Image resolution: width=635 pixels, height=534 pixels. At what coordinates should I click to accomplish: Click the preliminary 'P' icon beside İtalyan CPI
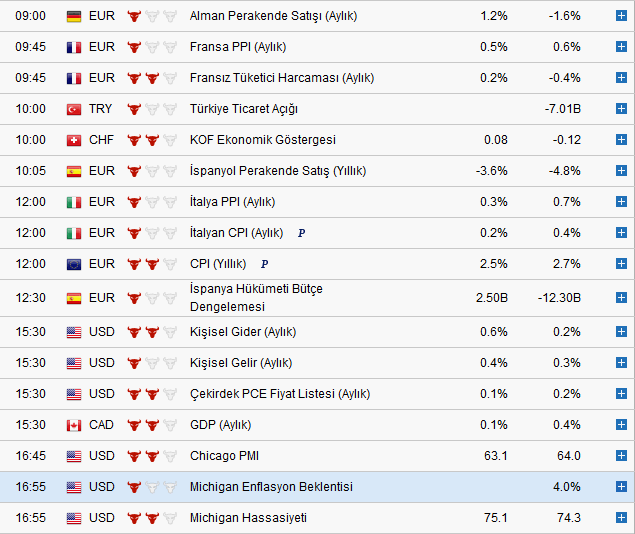302,233
